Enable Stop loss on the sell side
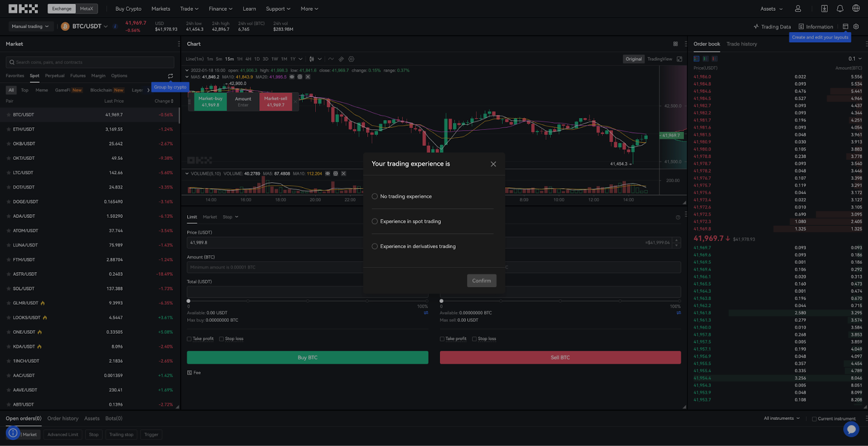Screen dimensions: 868x446 pos(475,339)
